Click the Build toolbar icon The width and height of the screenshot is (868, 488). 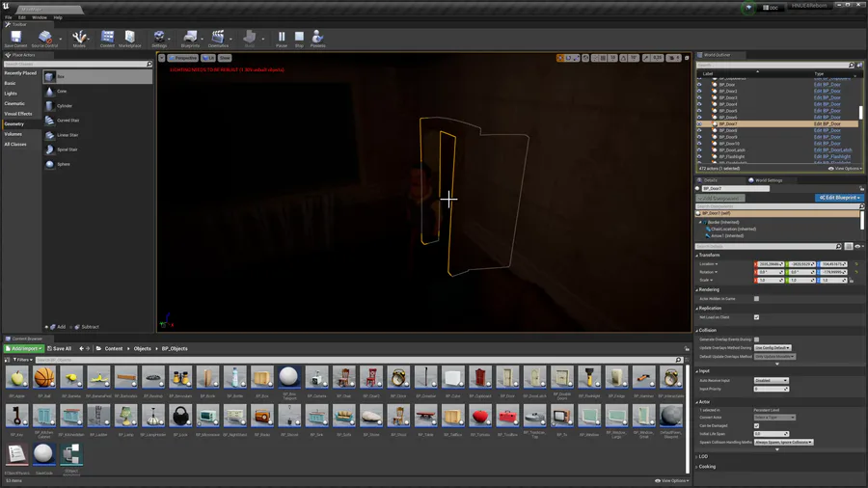(250, 38)
